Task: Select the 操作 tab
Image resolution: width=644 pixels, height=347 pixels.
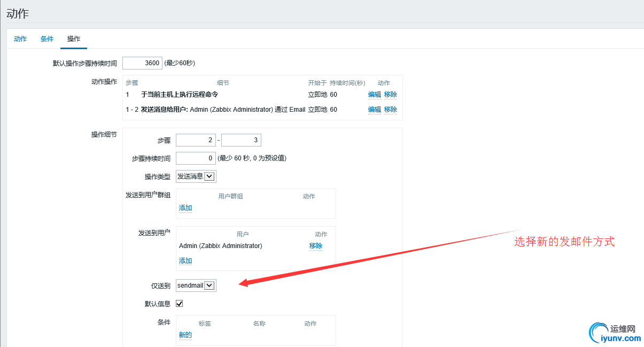Action: [74, 39]
